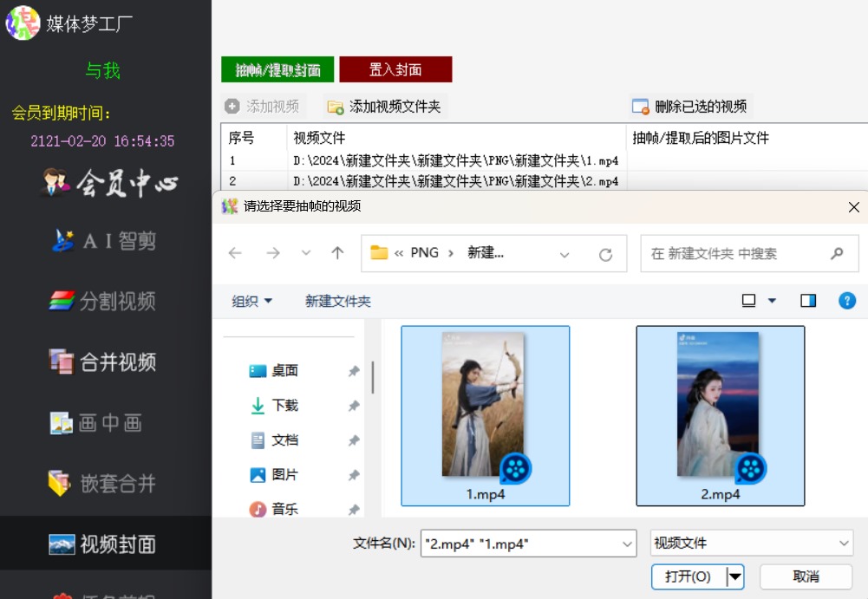Go back in file dialog navigation
The width and height of the screenshot is (868, 599).
[x=235, y=253]
